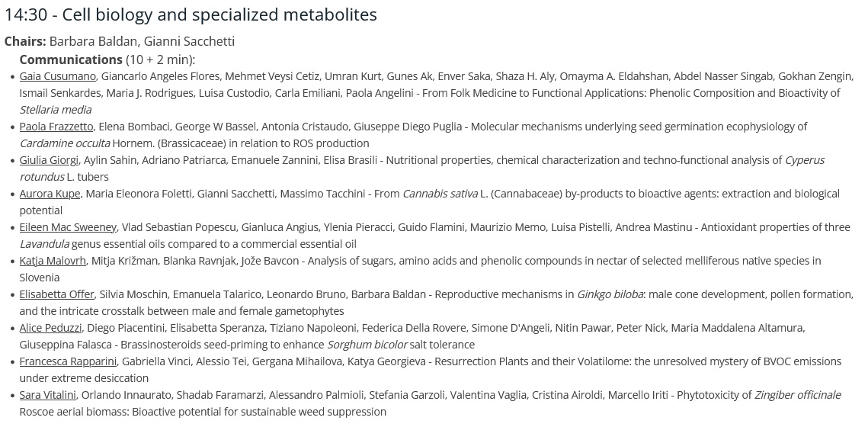Click the session heading 'Cell biology and specialized metabolites'
Screen dimensions: 868x427
[x=219, y=15]
